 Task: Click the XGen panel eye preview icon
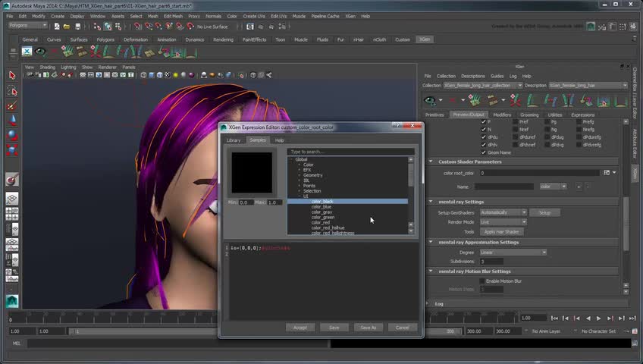pyautogui.click(x=431, y=100)
